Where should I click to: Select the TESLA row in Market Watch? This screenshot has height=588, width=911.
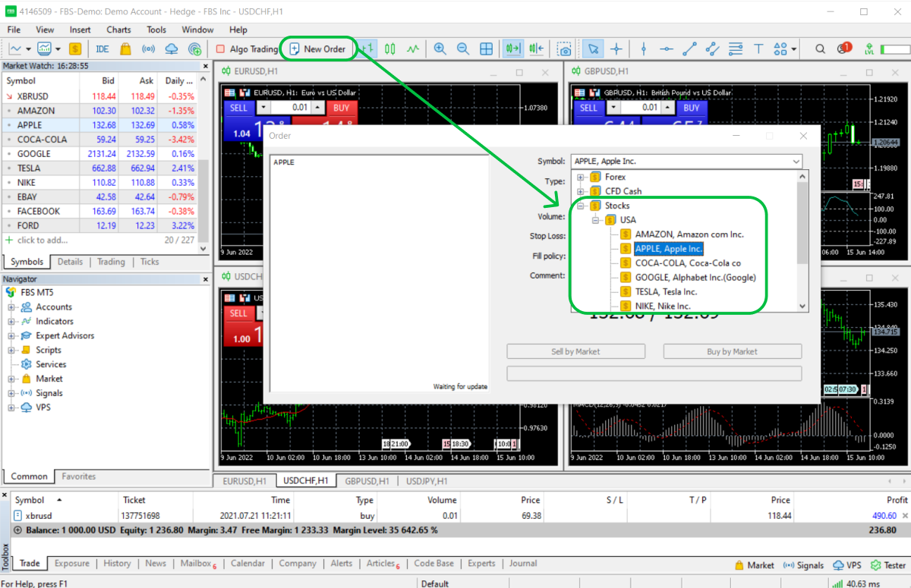click(99, 168)
